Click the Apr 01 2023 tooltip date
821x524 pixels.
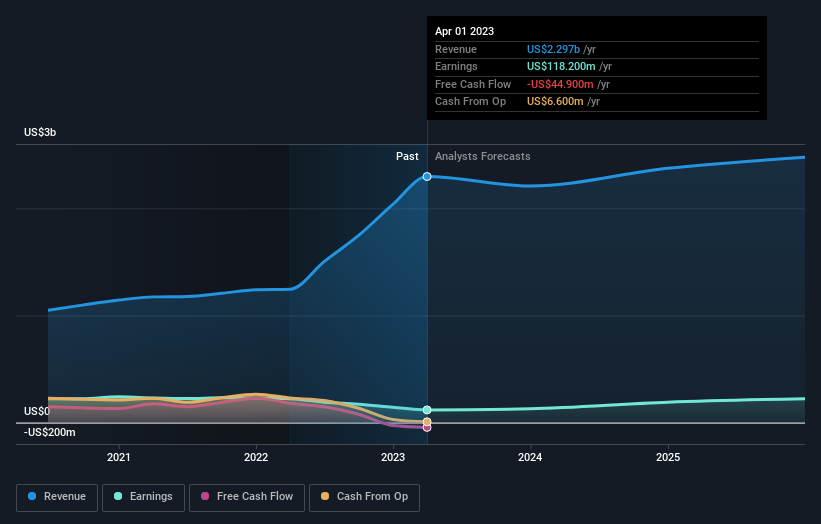(464, 32)
